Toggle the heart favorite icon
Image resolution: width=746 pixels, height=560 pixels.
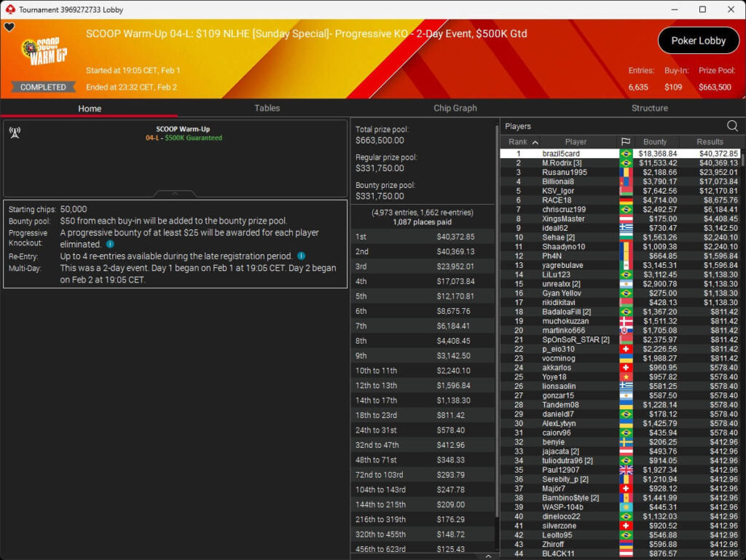pos(9,28)
